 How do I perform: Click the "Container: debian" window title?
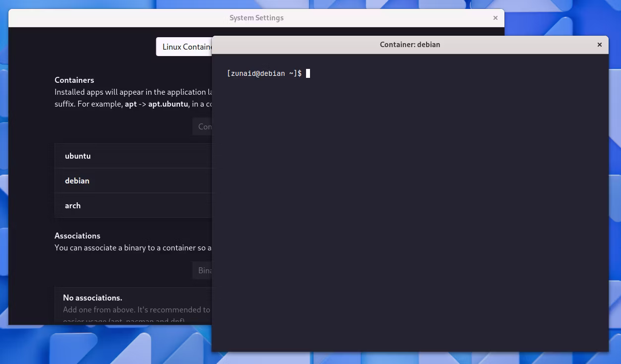[x=410, y=45]
